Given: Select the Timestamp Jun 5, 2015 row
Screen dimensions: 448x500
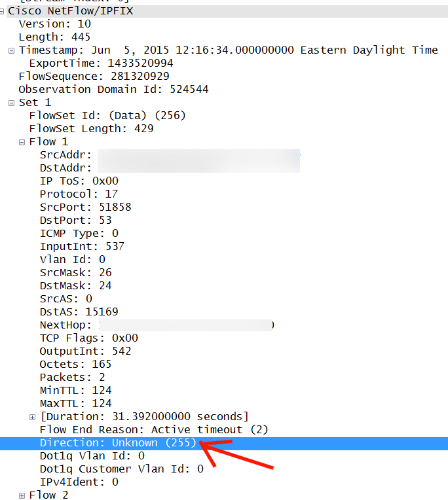Looking at the screenshot, I should point(228,50).
